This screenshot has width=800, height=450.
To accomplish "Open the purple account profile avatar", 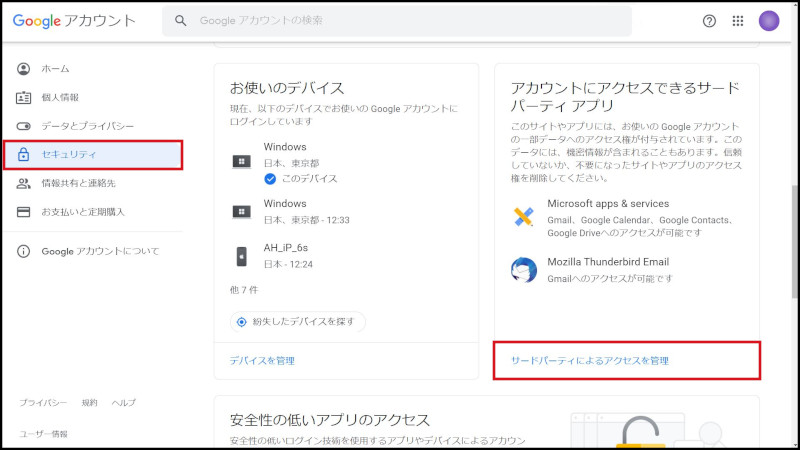I will [769, 21].
